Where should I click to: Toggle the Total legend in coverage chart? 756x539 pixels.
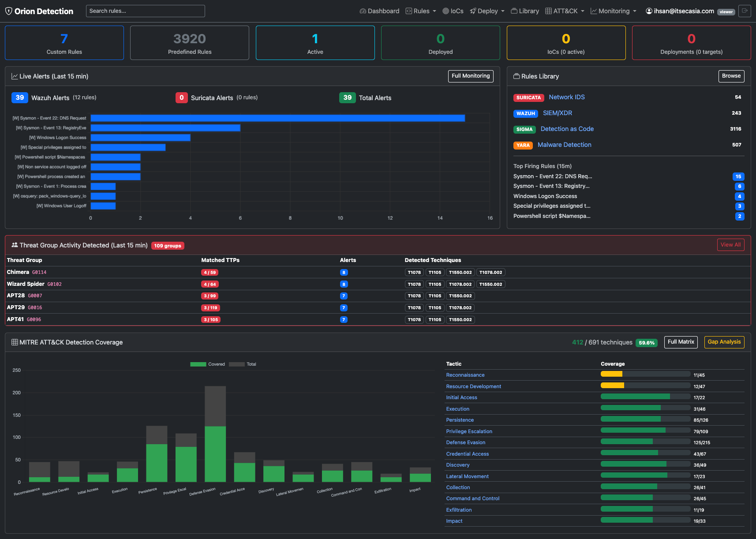coord(243,364)
